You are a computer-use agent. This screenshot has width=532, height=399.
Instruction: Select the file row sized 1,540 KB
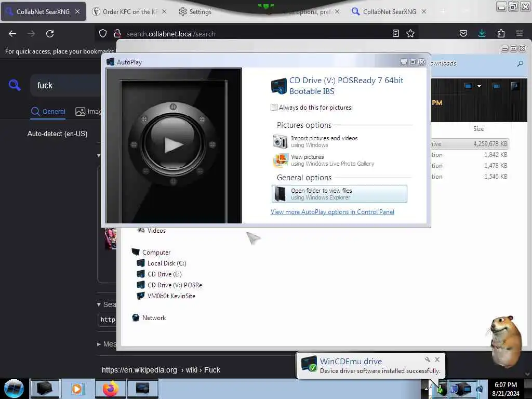(x=470, y=177)
